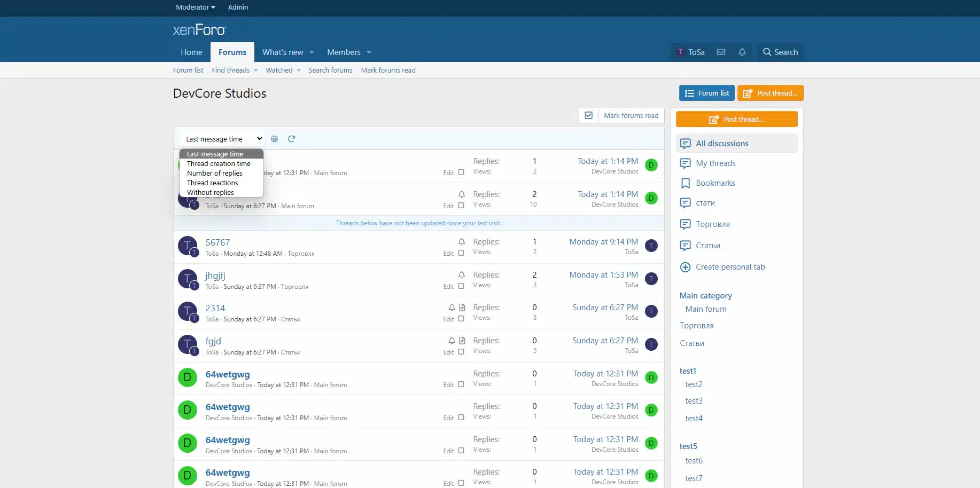The width and height of the screenshot is (980, 488).
Task: Open the inbox envelope icon
Action: tap(721, 52)
